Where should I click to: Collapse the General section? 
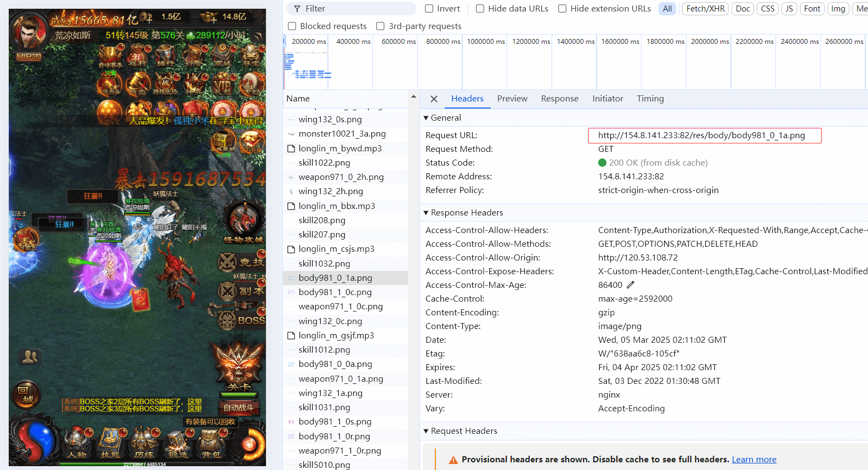click(426, 118)
